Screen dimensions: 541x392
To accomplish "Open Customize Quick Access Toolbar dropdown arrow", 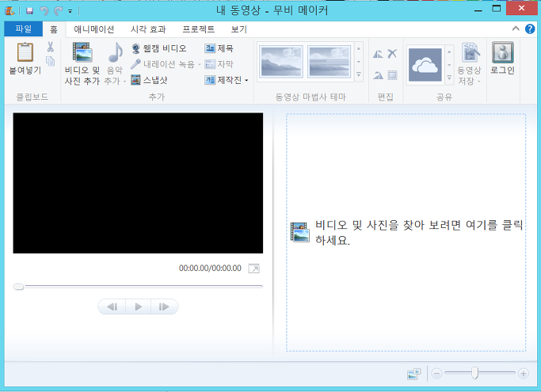I will (x=70, y=11).
